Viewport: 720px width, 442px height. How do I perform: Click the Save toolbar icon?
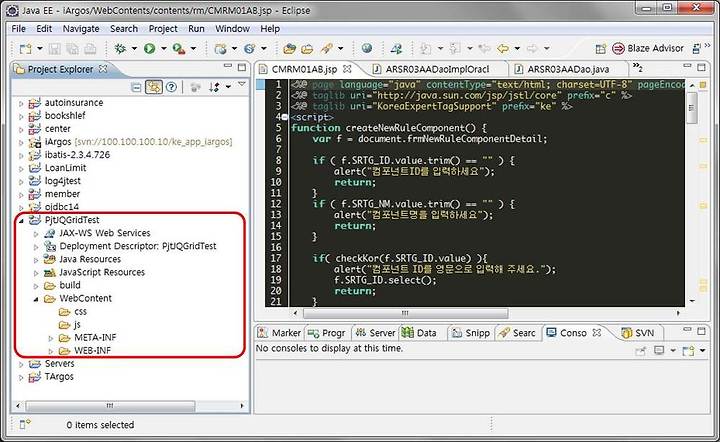click(x=55, y=48)
